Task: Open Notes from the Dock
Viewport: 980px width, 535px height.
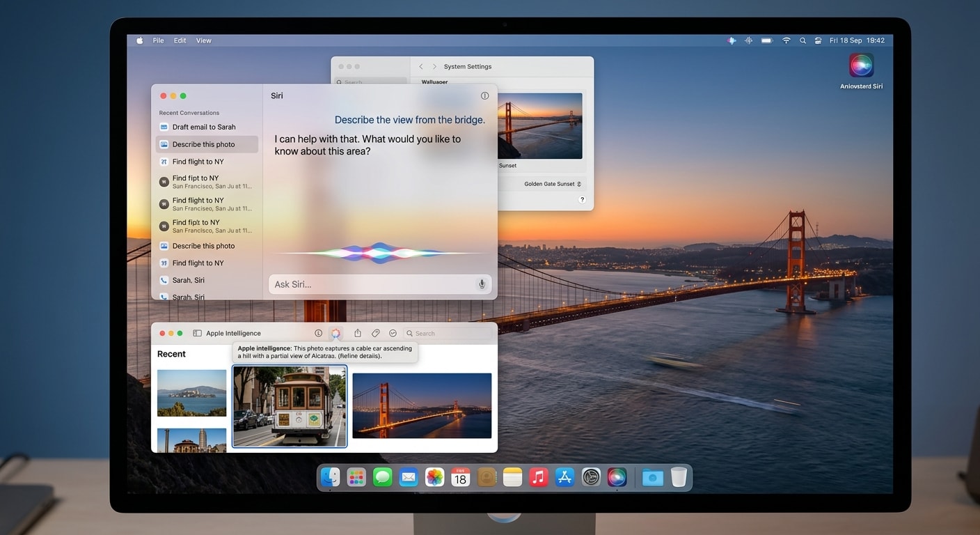Action: [512, 477]
